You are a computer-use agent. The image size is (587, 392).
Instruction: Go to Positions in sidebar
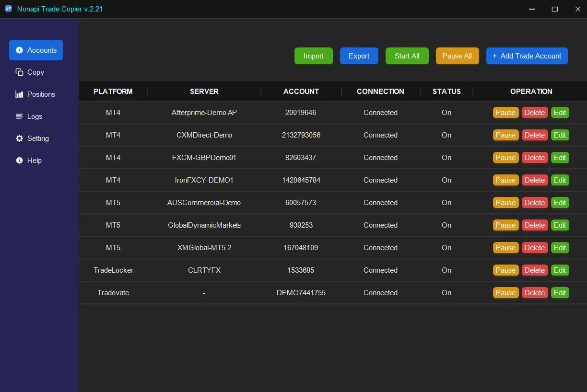point(36,94)
